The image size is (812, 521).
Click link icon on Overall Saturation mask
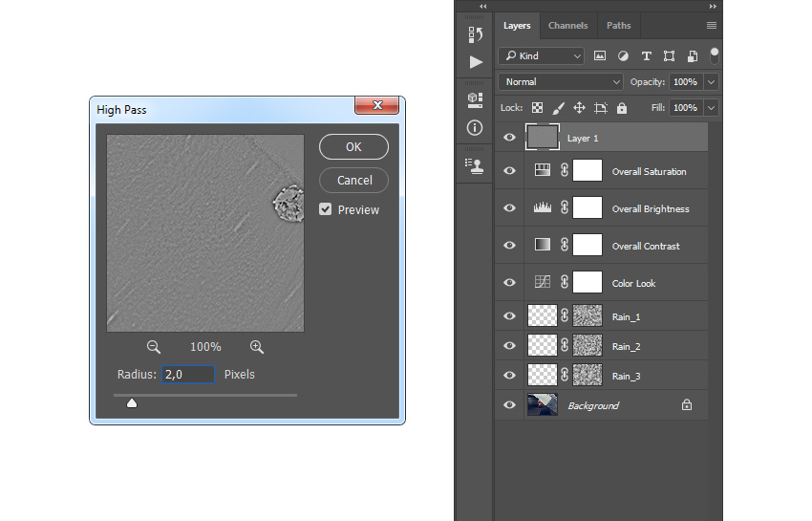[565, 170]
